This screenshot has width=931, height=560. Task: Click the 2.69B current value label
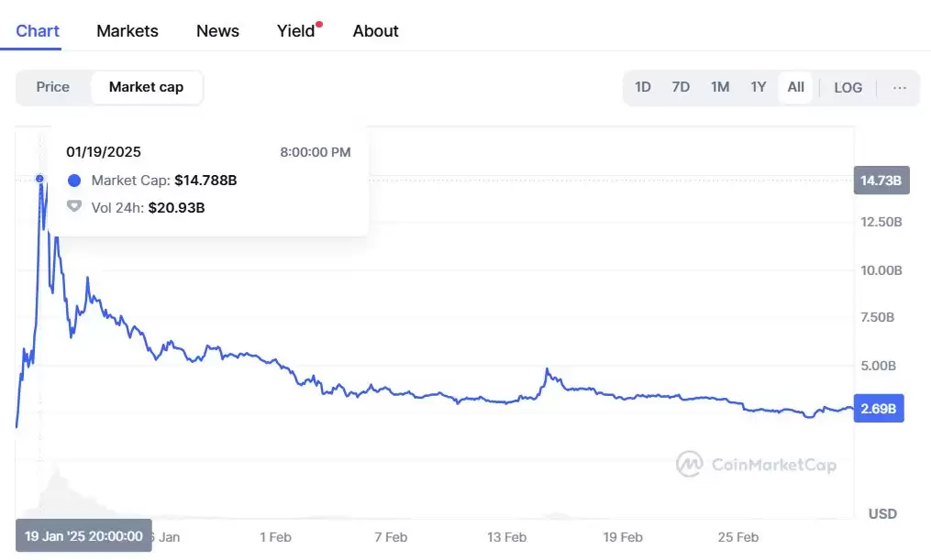[x=879, y=410]
